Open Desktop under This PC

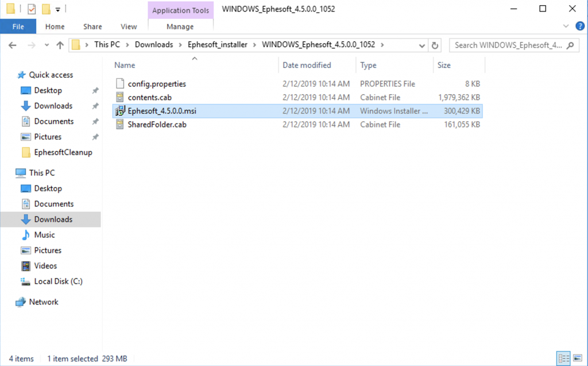click(x=48, y=188)
